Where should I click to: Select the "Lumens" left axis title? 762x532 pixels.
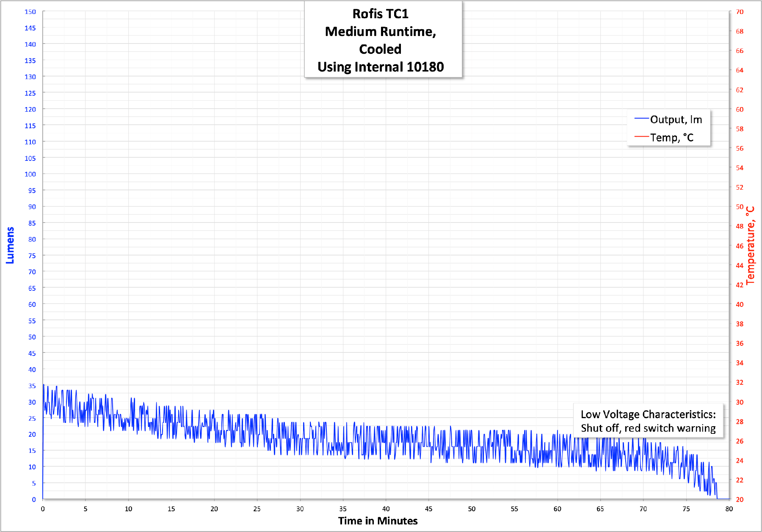(10, 245)
